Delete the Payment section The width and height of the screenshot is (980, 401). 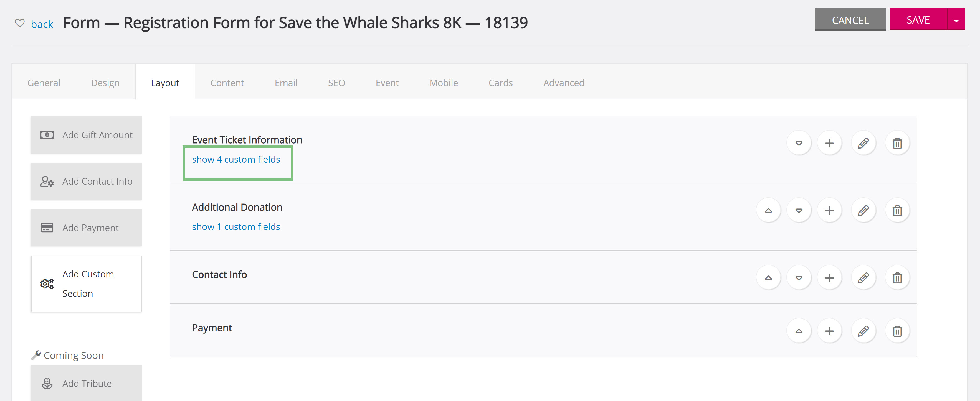pyautogui.click(x=897, y=331)
